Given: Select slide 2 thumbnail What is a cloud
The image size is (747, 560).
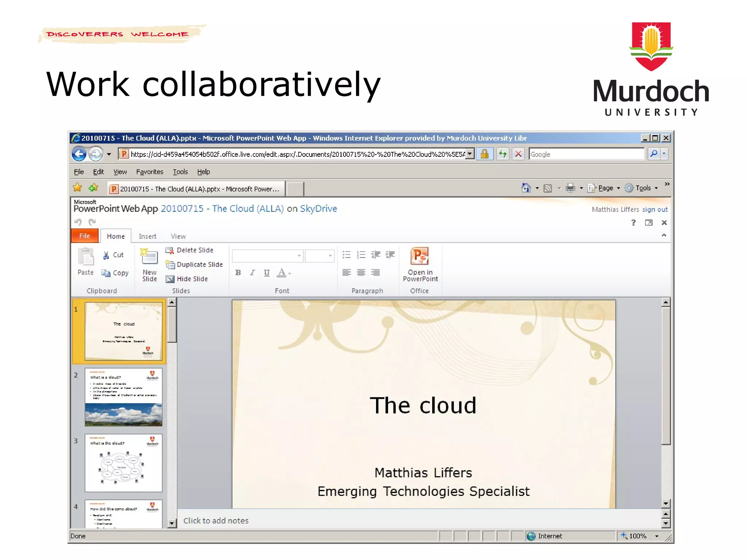Looking at the screenshot, I should (123, 397).
